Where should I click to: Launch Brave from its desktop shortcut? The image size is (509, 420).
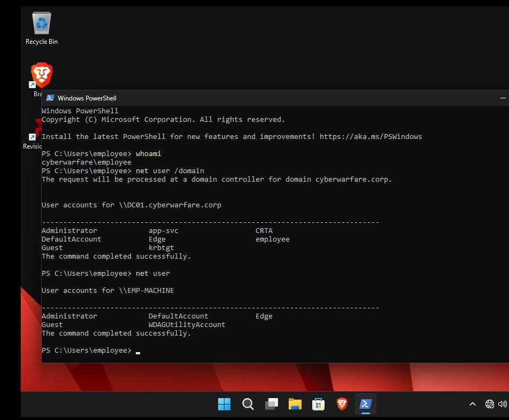click(41, 75)
